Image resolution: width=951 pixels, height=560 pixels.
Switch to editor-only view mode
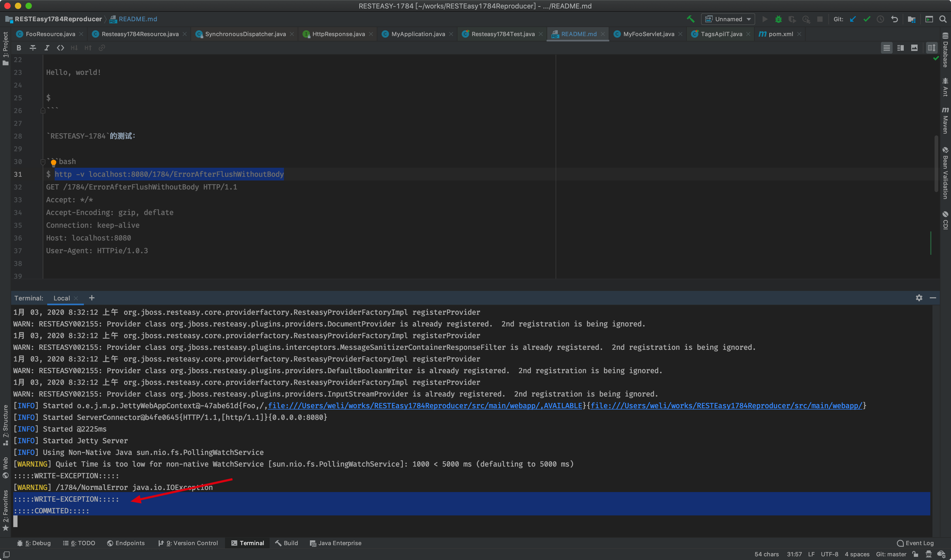pos(887,48)
